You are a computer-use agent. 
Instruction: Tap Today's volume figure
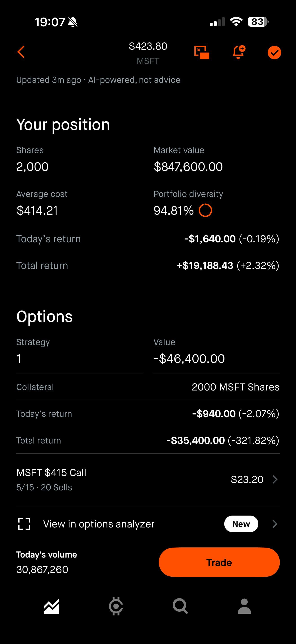point(42,569)
